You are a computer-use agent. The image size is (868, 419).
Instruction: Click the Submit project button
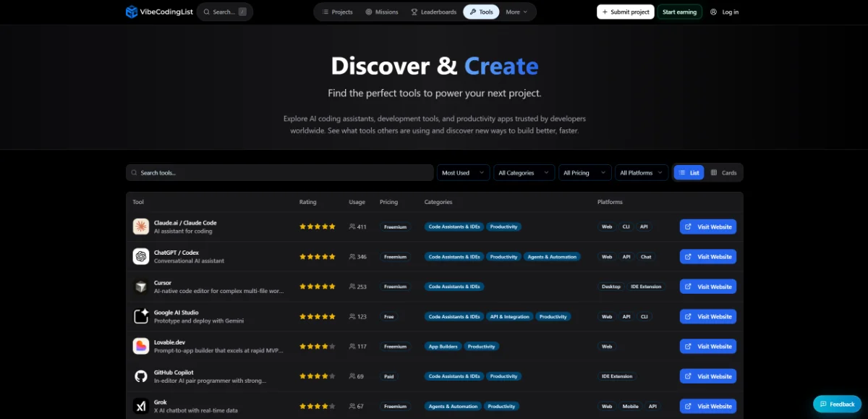pyautogui.click(x=626, y=12)
